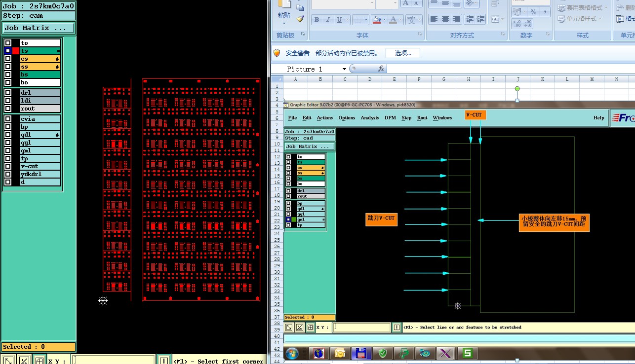Click the Increase Decimal icon
This screenshot has height=364, width=635.
click(516, 24)
